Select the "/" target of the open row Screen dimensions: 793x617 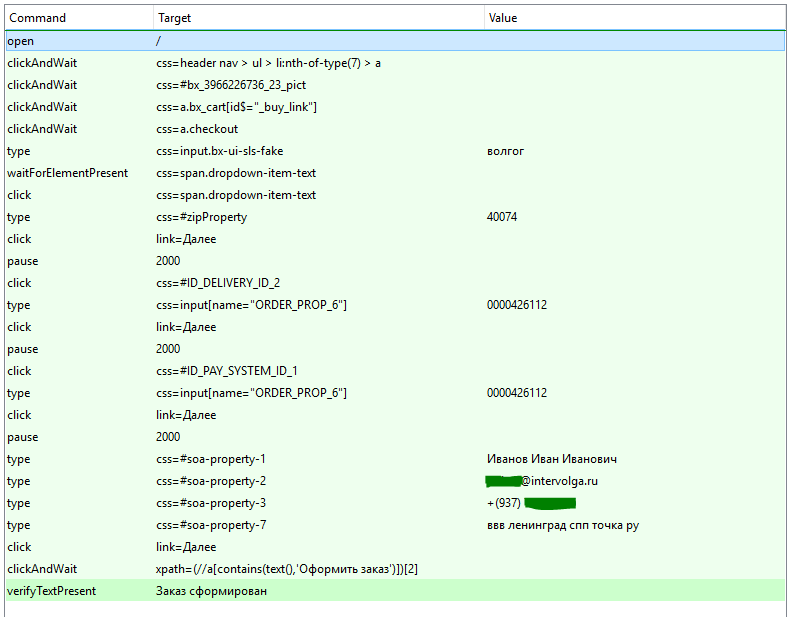pos(158,41)
